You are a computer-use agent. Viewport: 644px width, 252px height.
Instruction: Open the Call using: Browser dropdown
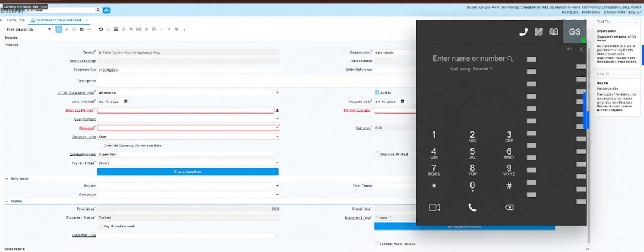point(471,69)
